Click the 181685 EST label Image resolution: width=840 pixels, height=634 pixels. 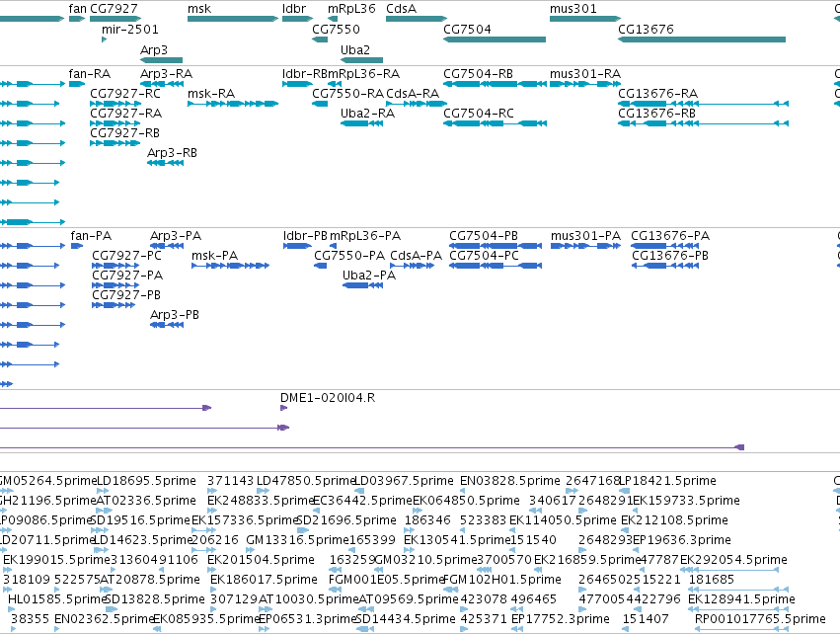[712, 581]
